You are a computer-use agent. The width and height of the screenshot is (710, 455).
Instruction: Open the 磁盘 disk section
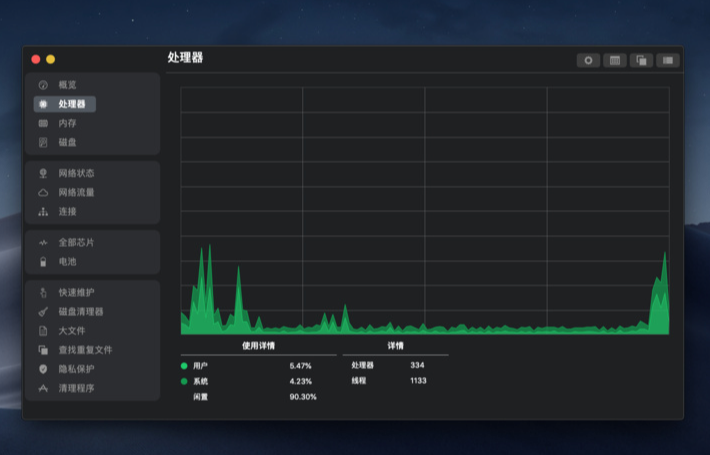(x=67, y=142)
